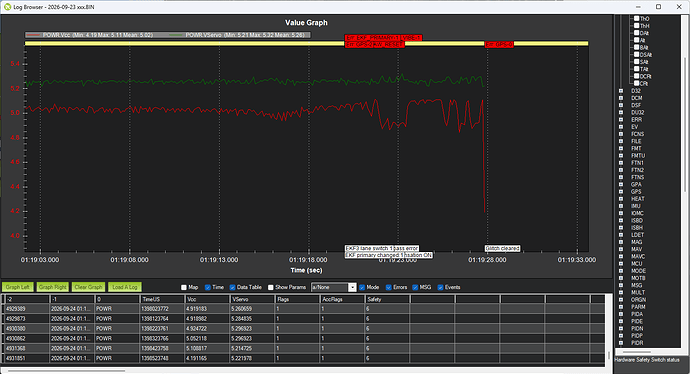
Task: Click the AccFlags column header
Action: tap(342, 299)
